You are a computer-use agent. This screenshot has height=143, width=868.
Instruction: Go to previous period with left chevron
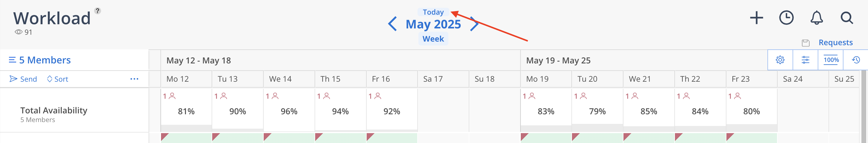(392, 24)
